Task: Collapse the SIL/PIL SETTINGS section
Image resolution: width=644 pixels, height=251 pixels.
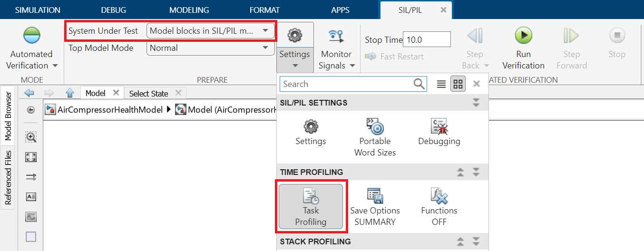Action: tap(476, 103)
